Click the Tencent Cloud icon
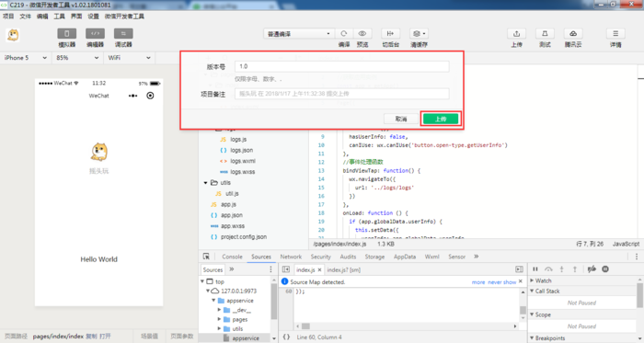The height and width of the screenshot is (343, 644). [573, 34]
